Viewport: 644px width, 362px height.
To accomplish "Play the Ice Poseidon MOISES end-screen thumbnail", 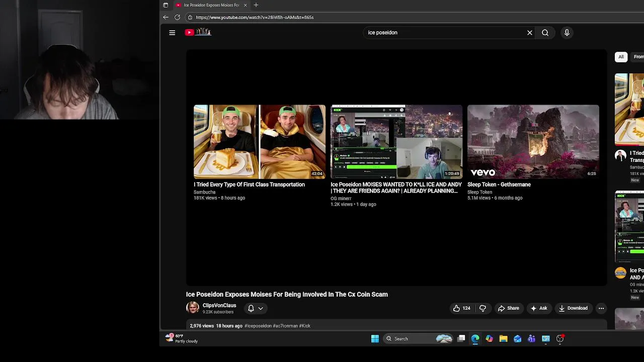I will pos(396,142).
